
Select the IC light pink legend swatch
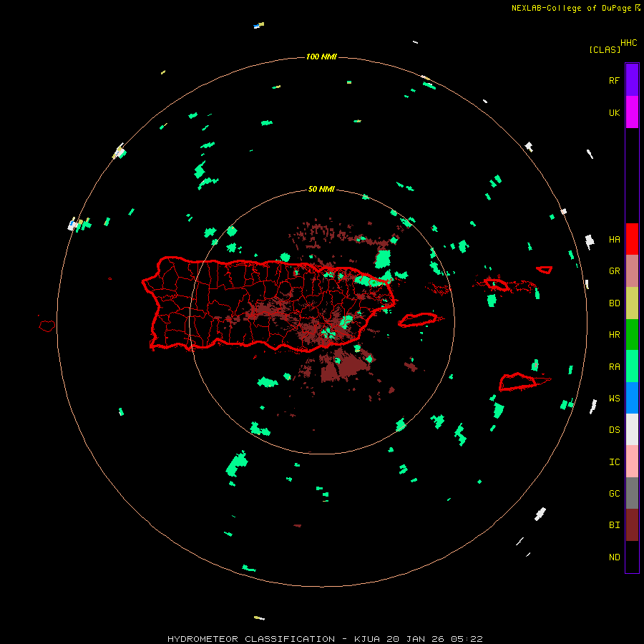(632, 462)
